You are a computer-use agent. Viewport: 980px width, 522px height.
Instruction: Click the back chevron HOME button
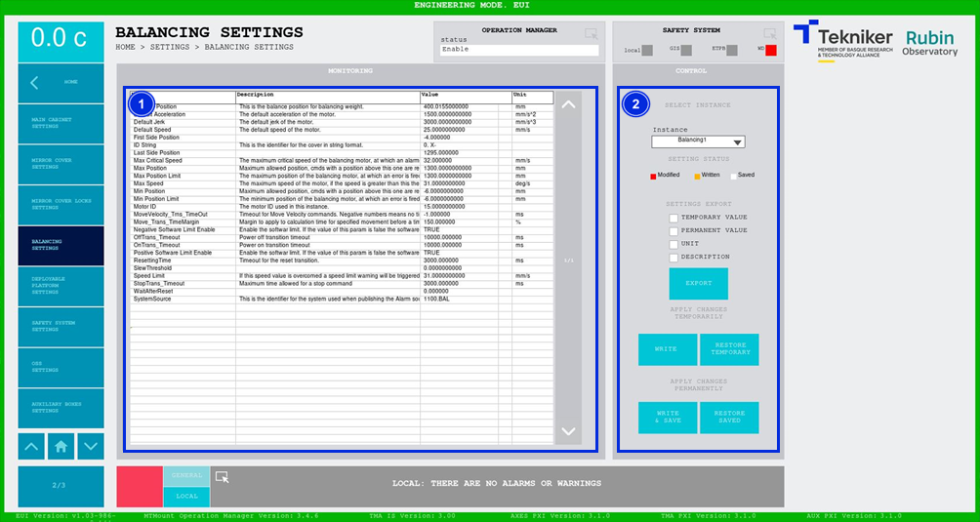pos(61,82)
